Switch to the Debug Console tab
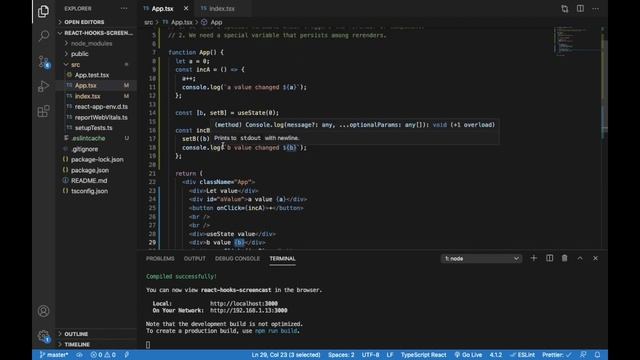The width and height of the screenshot is (640, 360). tap(237, 258)
